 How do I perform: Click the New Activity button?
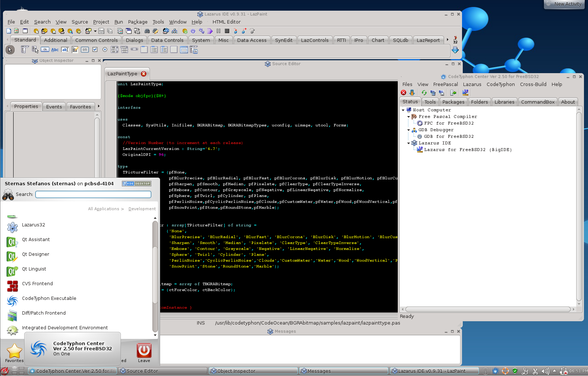click(x=564, y=4)
